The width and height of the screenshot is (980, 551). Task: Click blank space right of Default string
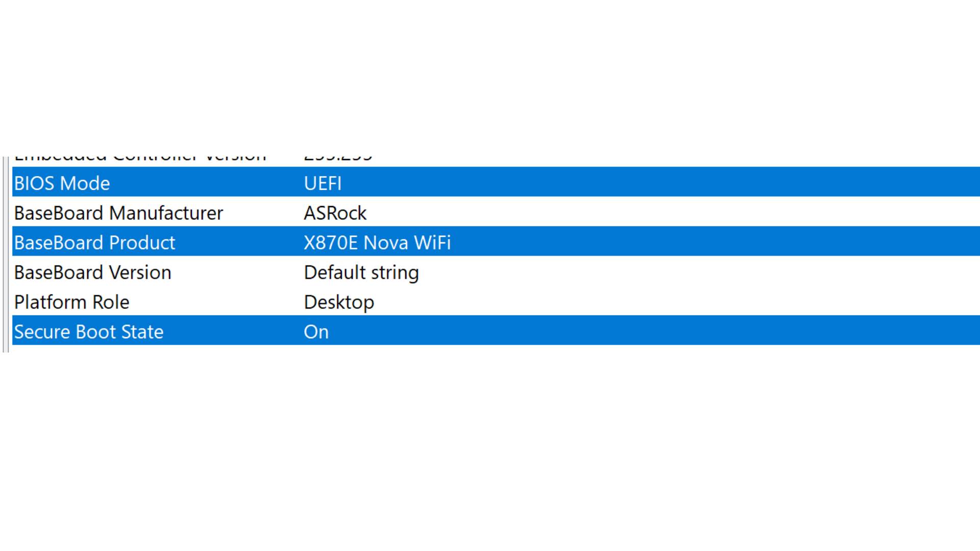point(664,272)
